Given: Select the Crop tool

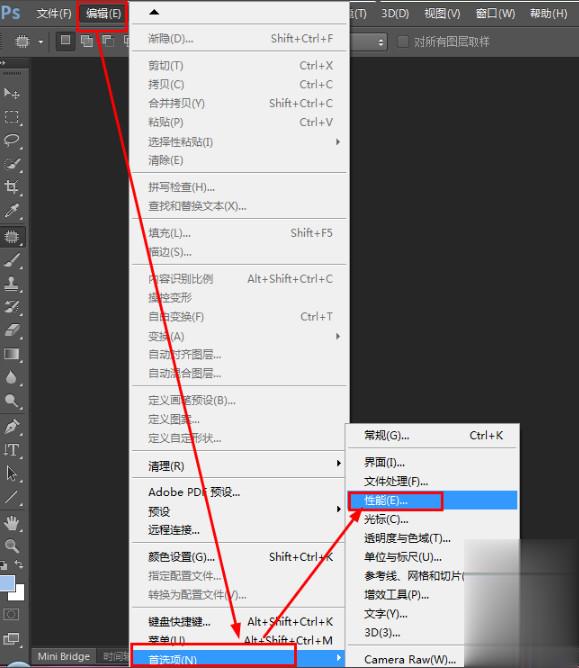Looking at the screenshot, I should coord(11,187).
